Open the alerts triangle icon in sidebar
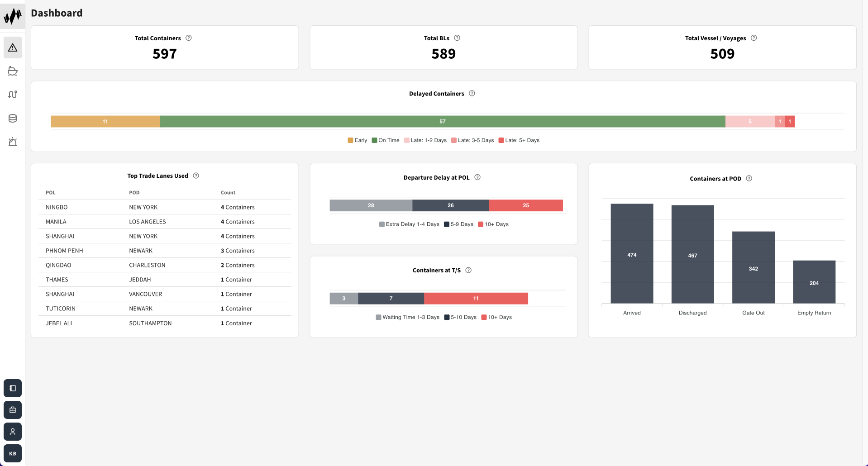The image size is (868, 466). pos(12,48)
